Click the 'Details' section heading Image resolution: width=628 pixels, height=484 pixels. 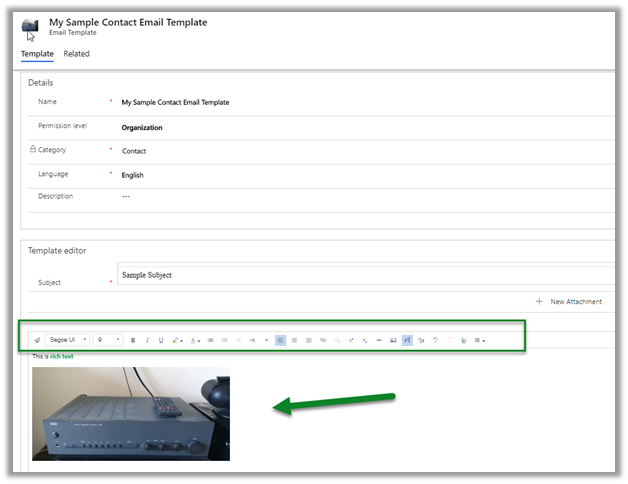[40, 83]
